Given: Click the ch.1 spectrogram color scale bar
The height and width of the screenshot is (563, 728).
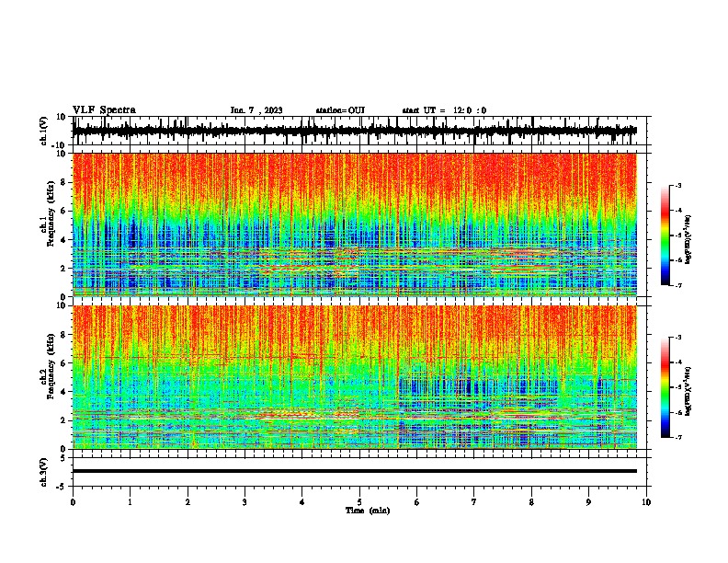Looking at the screenshot, I should tap(665, 236).
